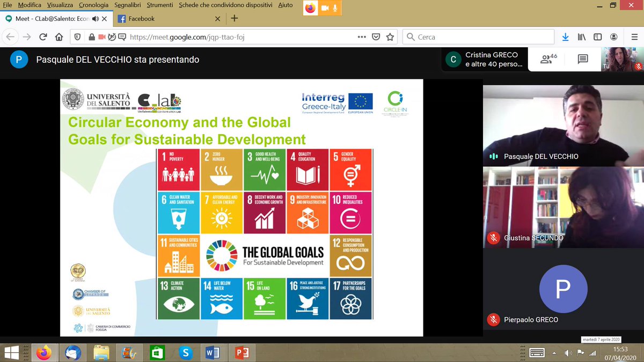This screenshot has height=362, width=644.
Task: Unmute Giustina SECUNDO's microphone icon
Action: click(x=493, y=238)
